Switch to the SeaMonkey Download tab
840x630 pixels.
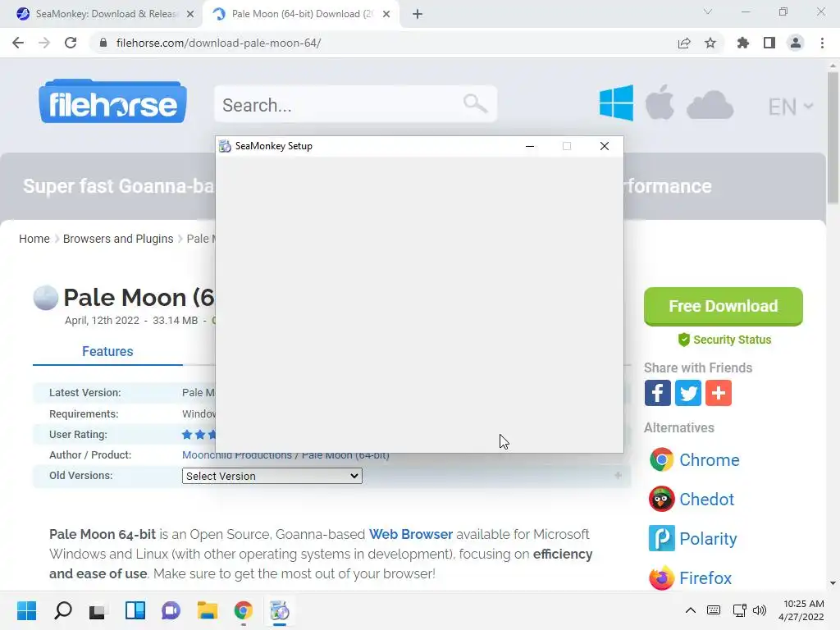106,14
